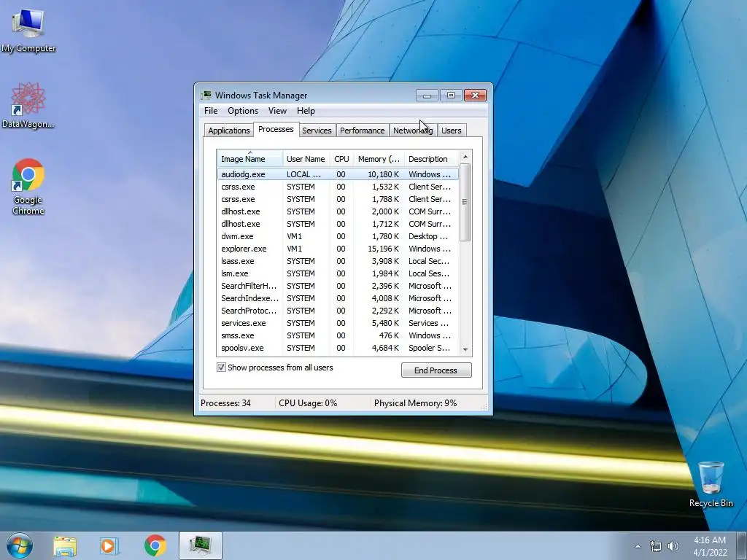Screen dimensions: 747x560
Task: Select dllhost.exe using 2,000 K
Action: 338,211
